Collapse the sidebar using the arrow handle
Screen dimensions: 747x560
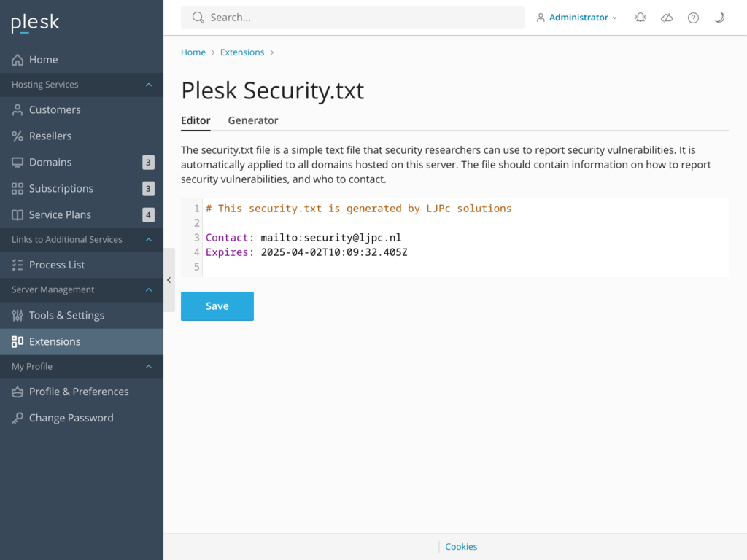coord(169,279)
